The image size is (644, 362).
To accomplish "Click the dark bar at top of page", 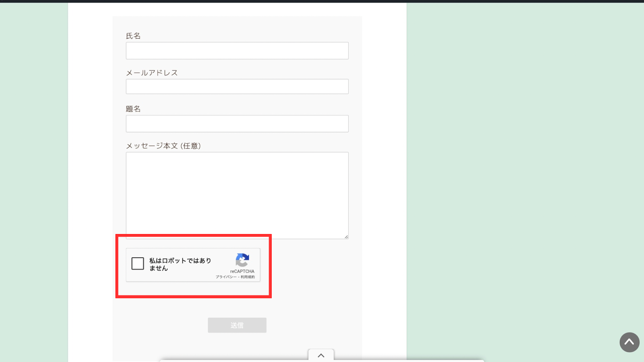I will (x=322, y=1).
